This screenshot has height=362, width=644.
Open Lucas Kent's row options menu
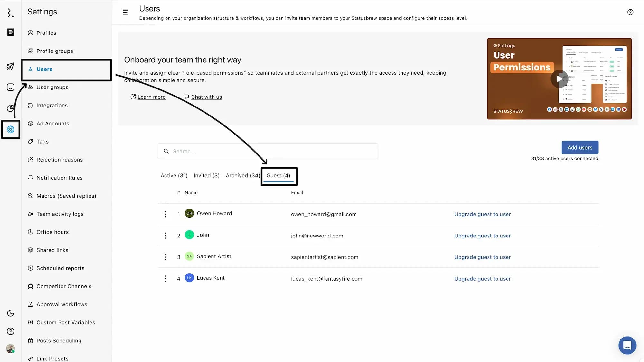coord(165,279)
